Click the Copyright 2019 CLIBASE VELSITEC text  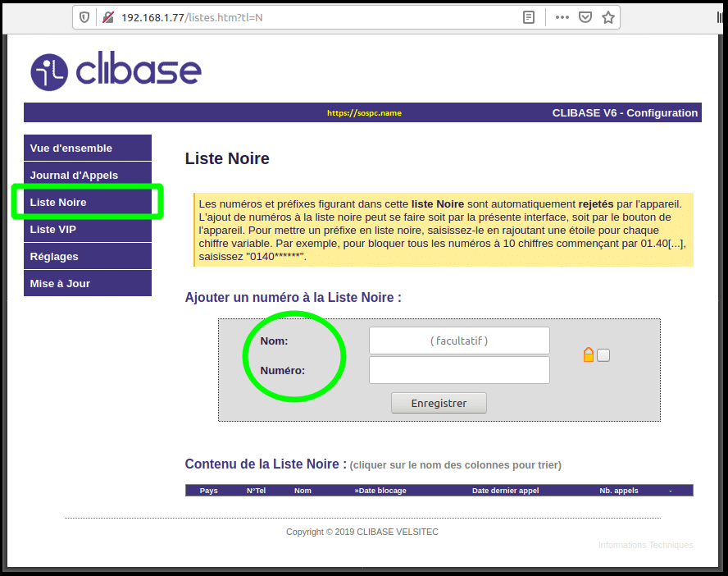point(362,532)
